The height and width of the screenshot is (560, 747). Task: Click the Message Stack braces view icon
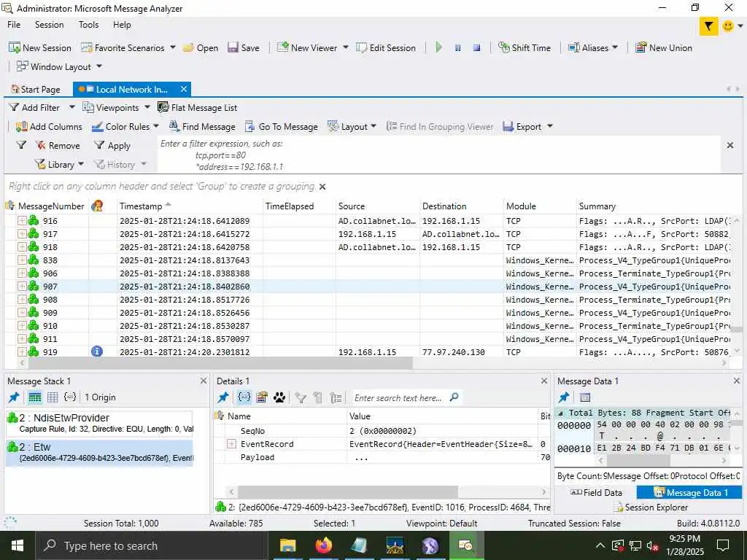point(70,397)
